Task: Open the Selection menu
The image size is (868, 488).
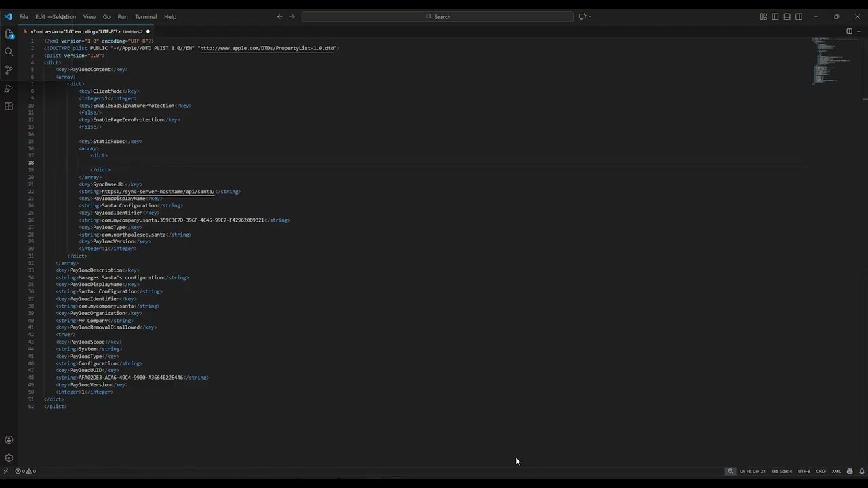Action: tap(63, 16)
